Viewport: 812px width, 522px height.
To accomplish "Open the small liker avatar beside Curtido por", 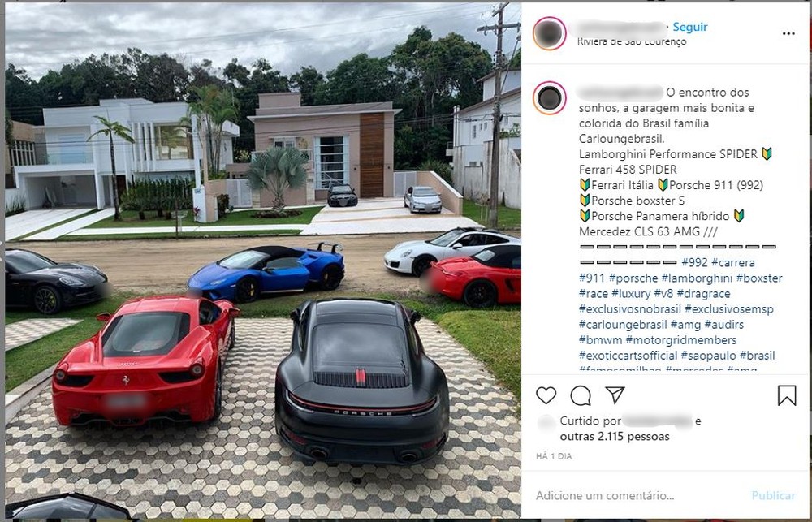I will pyautogui.click(x=546, y=423).
